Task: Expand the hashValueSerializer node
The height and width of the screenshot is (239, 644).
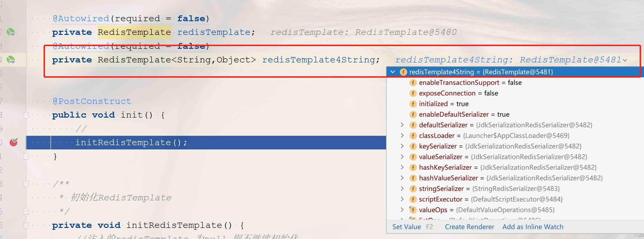Action: tap(402, 178)
